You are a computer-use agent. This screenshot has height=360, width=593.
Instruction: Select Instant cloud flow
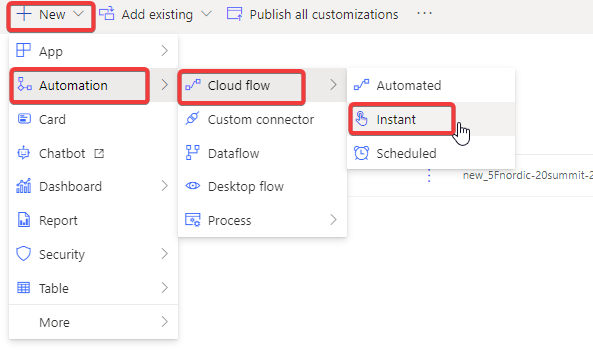tap(431, 119)
